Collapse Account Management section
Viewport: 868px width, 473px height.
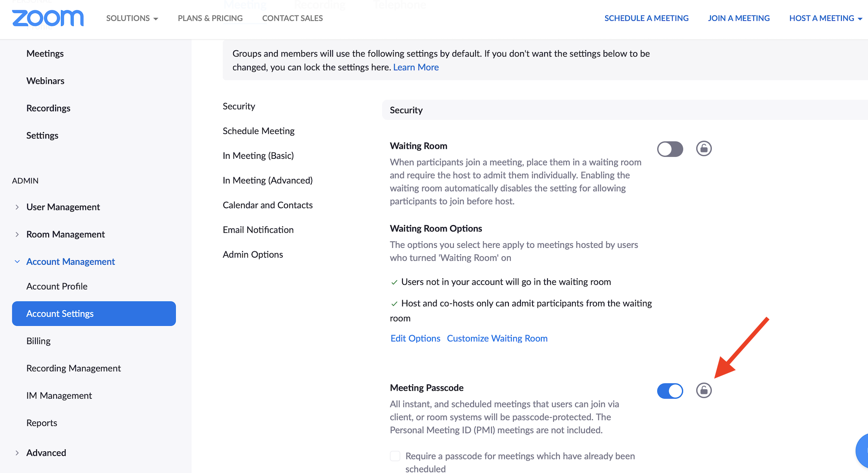pos(70,261)
